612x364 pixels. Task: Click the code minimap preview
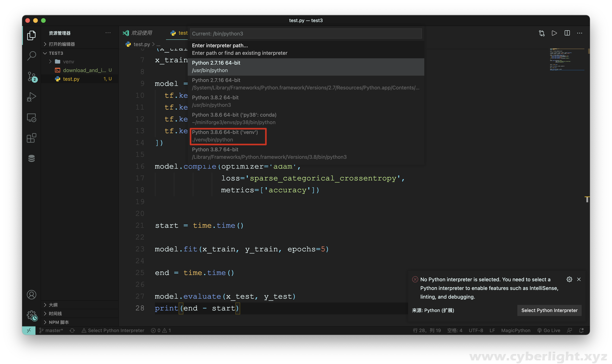click(x=567, y=59)
